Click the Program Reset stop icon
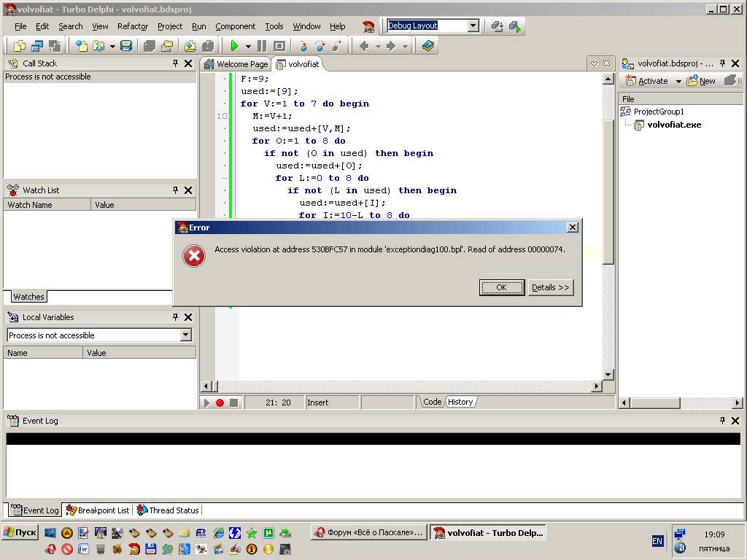The width and height of the screenshot is (747, 560). [x=279, y=46]
